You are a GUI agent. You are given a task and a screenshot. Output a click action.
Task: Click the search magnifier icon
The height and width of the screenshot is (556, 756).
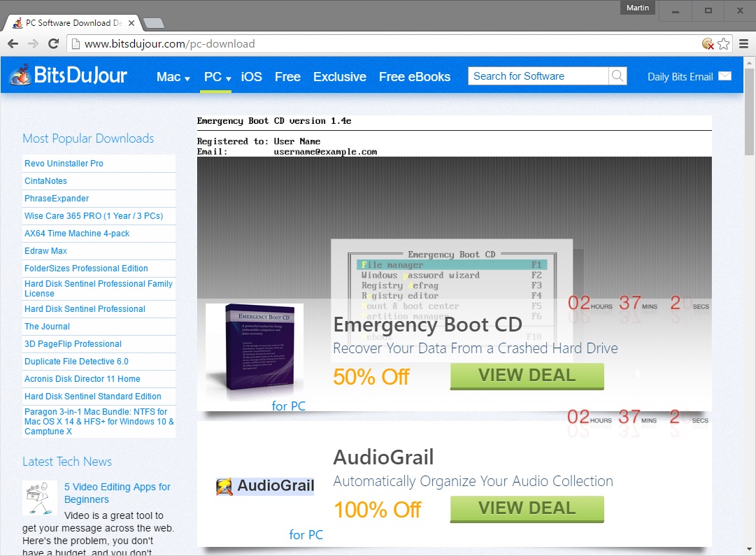pos(617,76)
